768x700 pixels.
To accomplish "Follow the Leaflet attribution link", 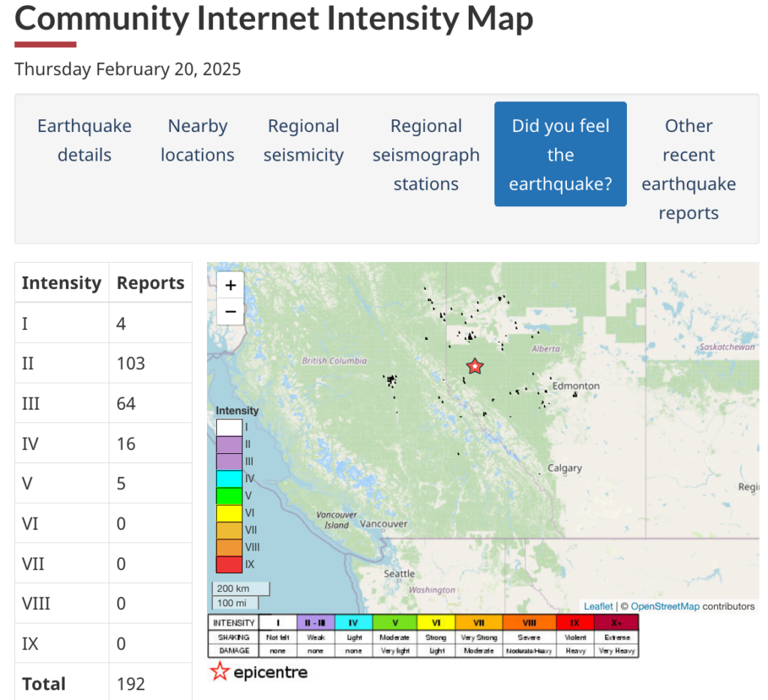I will pyautogui.click(x=598, y=606).
